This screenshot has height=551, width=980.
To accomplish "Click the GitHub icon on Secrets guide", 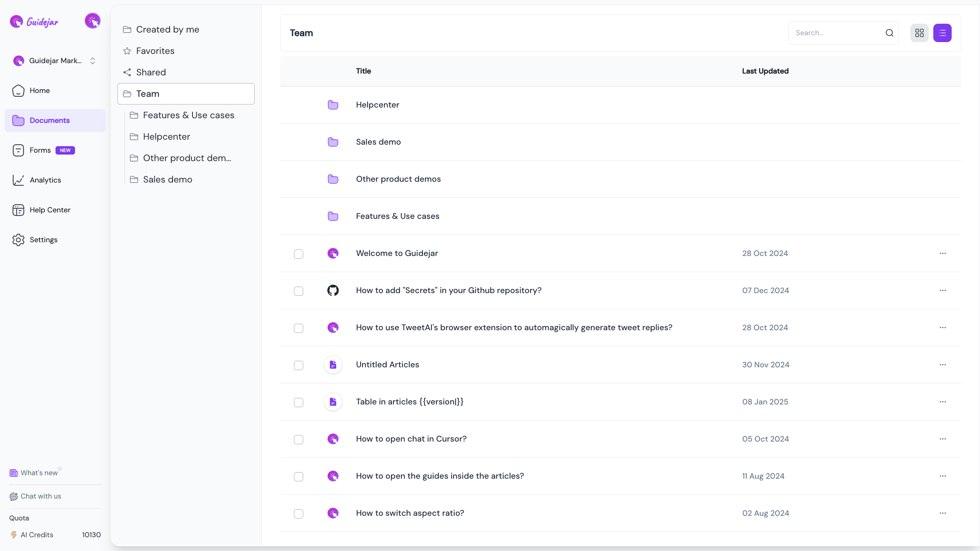I will click(333, 290).
